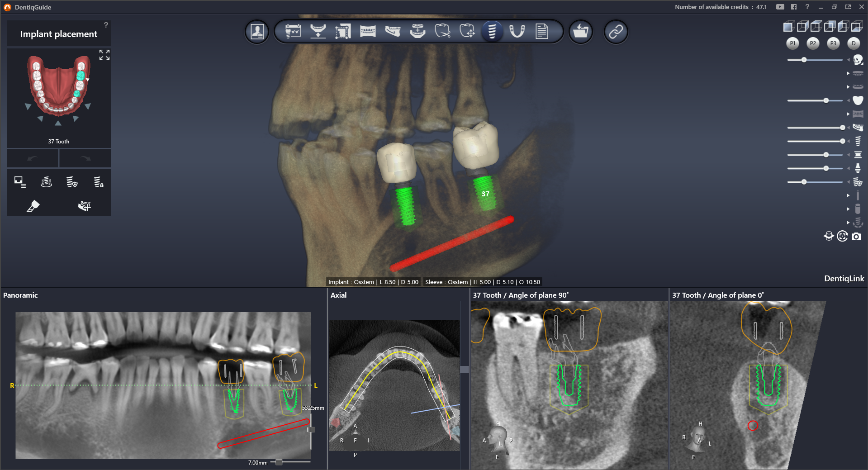
Task: Toggle abutment visibility
Action: click(x=858, y=168)
